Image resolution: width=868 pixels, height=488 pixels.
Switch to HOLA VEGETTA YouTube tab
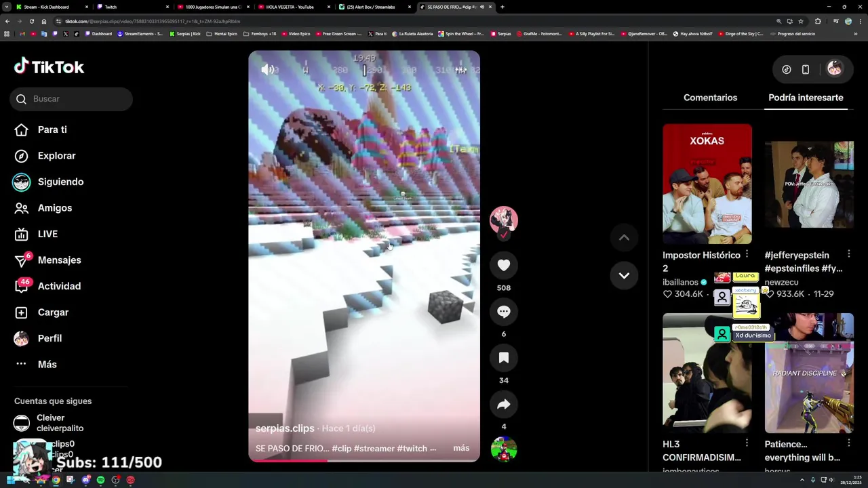coord(293,7)
